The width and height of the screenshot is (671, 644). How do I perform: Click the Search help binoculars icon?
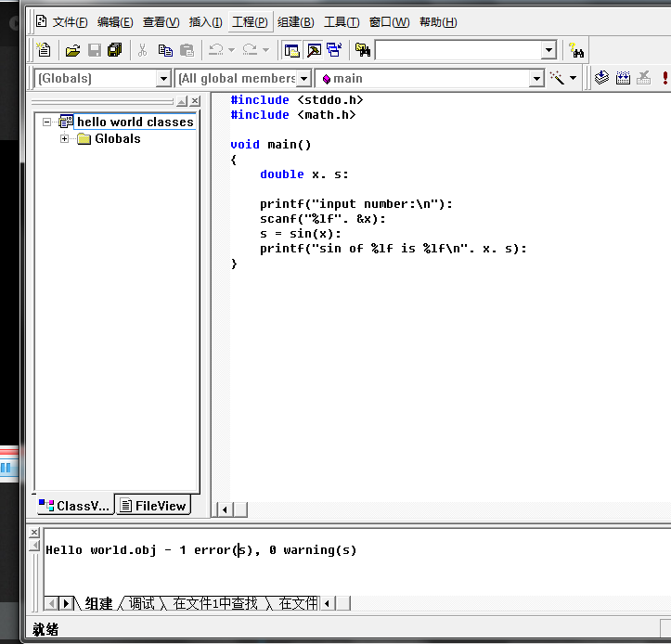click(x=576, y=50)
